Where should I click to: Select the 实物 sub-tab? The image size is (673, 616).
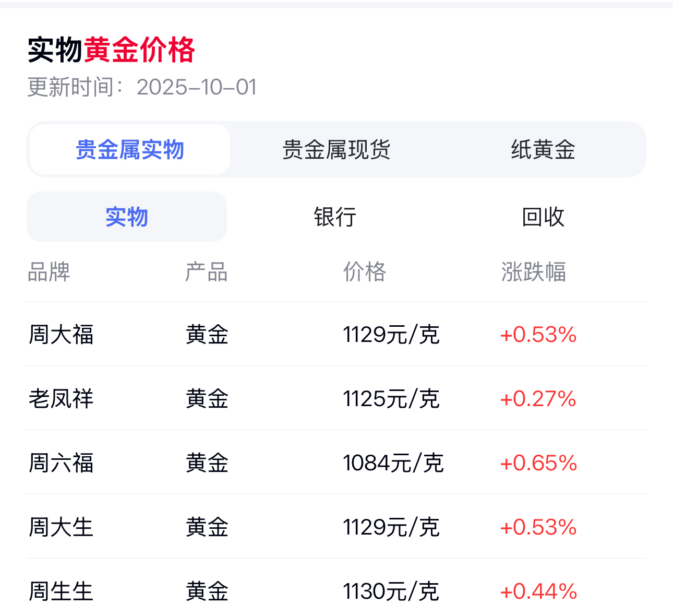[x=127, y=217]
